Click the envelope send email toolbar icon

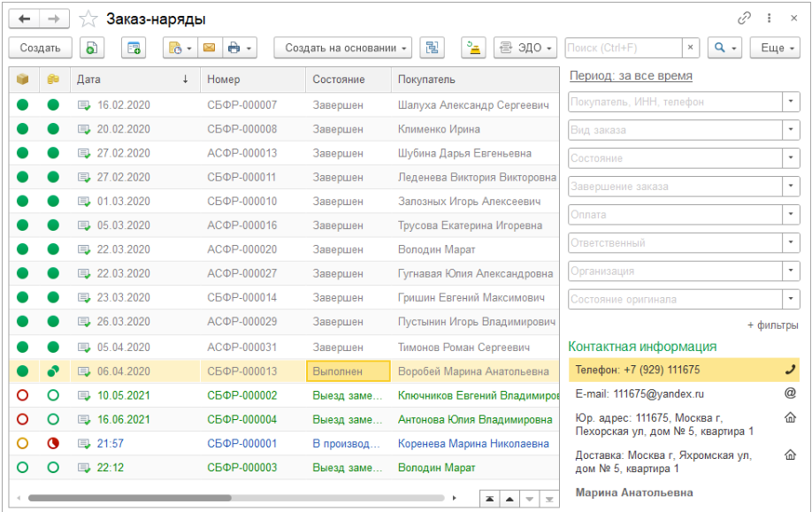(x=210, y=48)
